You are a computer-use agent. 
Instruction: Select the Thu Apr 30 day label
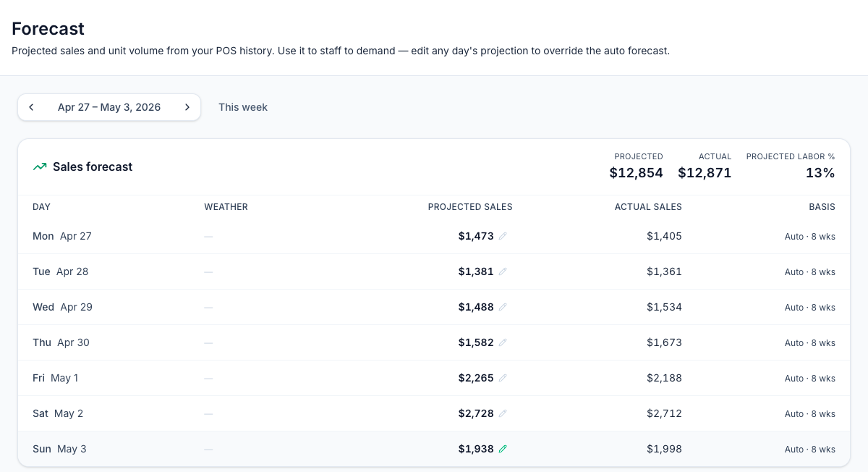coord(61,342)
